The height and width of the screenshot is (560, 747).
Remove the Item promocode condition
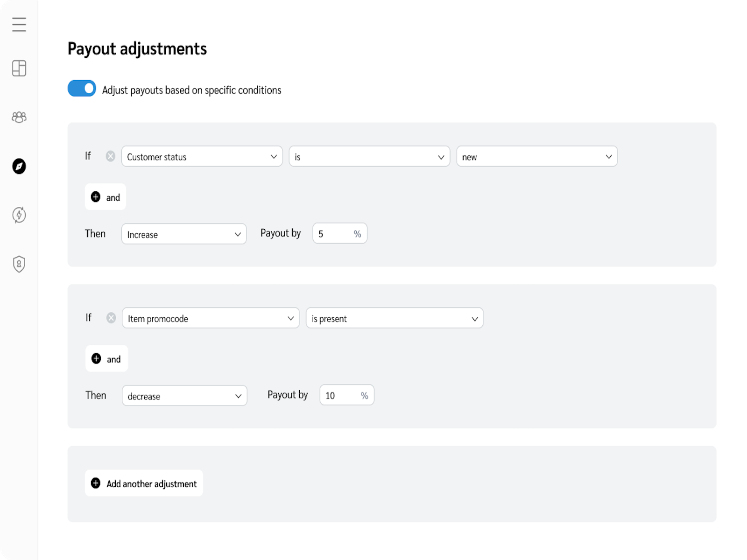[x=111, y=318]
